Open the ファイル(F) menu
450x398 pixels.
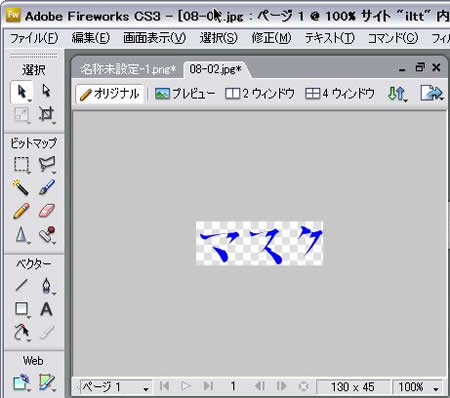coord(34,38)
